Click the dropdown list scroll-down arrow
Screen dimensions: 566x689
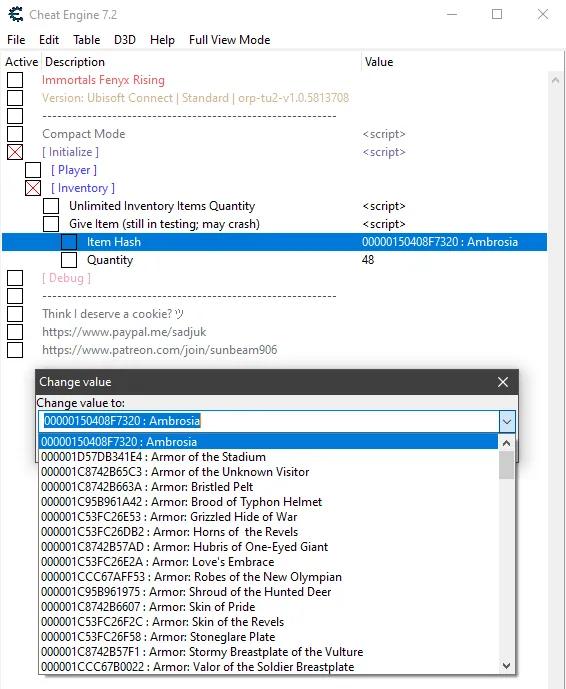(x=506, y=666)
